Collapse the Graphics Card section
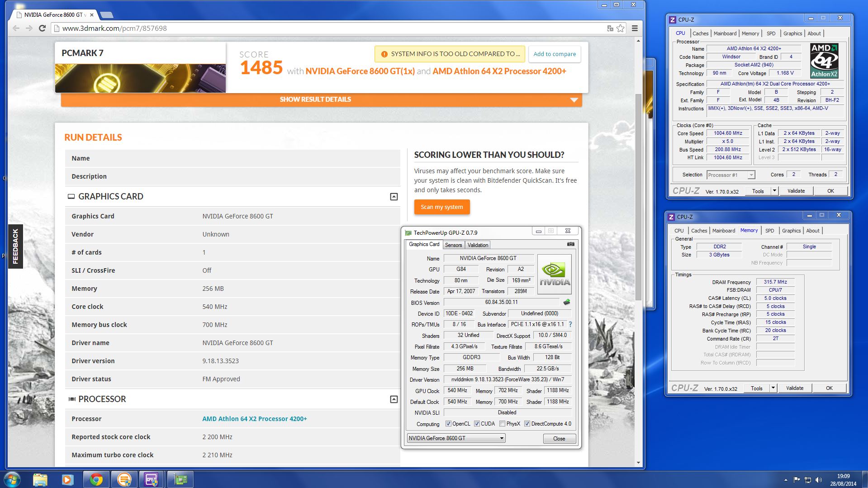This screenshot has height=488, width=868. tap(394, 197)
